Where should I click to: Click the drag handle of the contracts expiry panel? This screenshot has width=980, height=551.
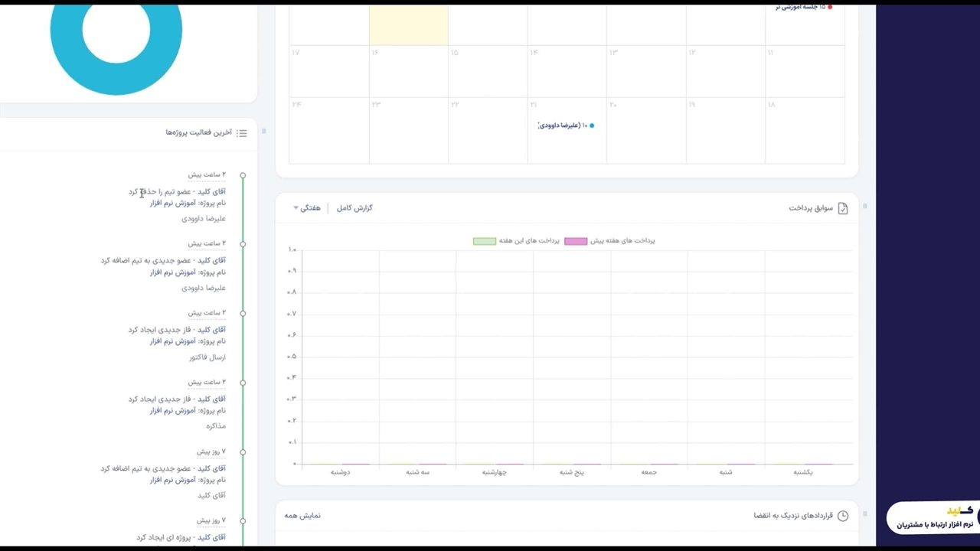864,514
